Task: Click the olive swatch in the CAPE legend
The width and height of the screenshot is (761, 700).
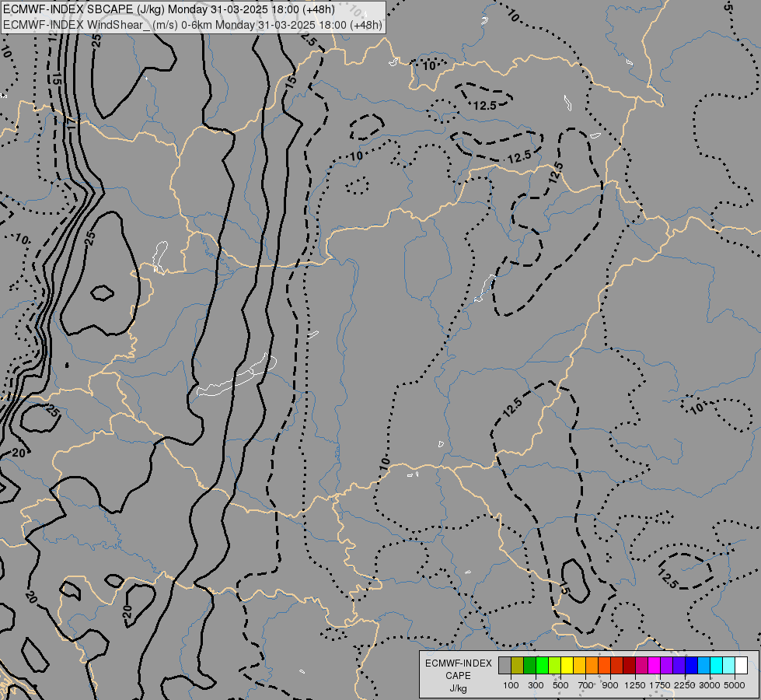Action: (518, 666)
